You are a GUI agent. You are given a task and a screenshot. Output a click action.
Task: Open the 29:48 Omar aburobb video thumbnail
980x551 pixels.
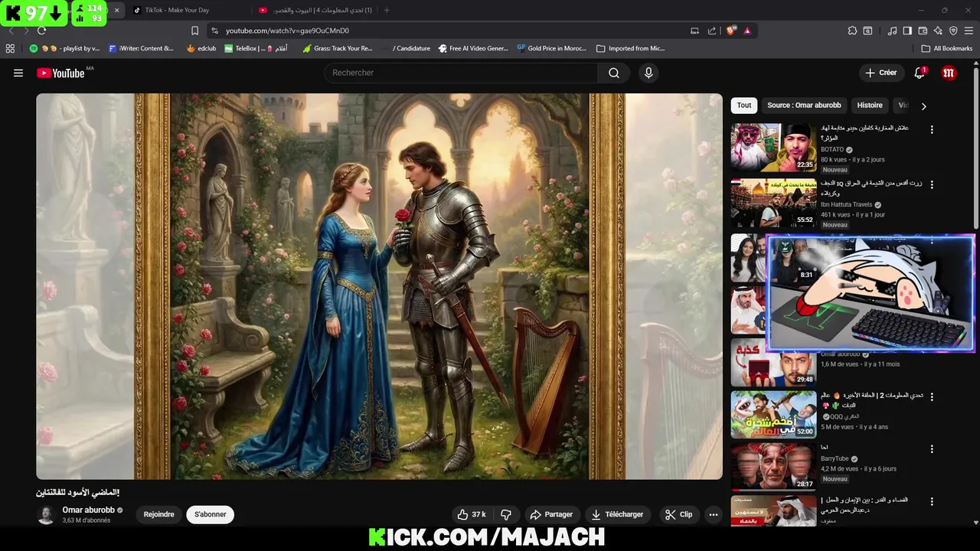coord(773,363)
